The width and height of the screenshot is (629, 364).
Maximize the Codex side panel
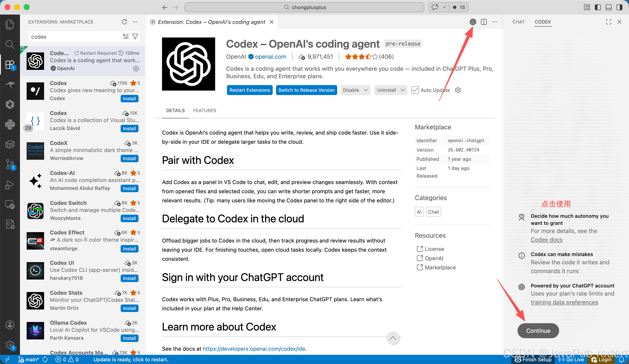[609, 22]
